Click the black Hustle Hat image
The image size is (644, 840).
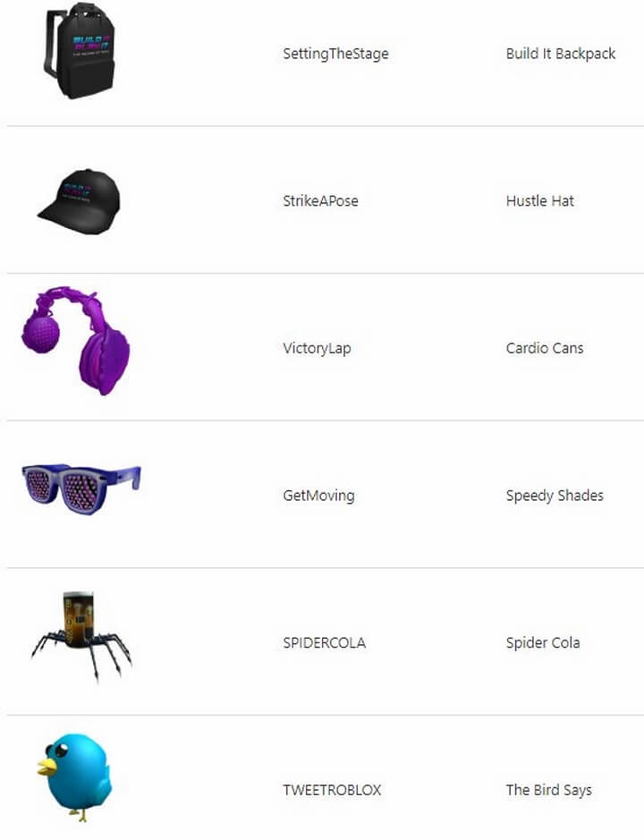(x=80, y=201)
